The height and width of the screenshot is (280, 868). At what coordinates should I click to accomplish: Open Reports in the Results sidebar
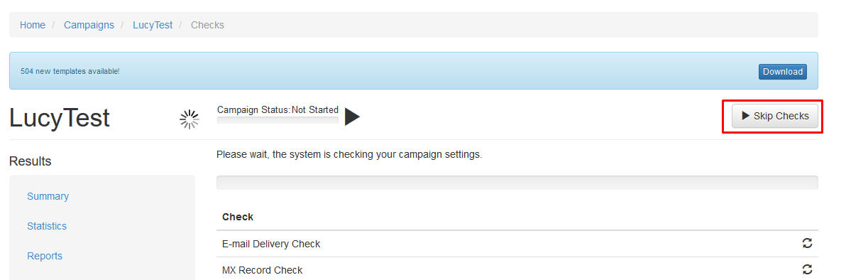45,256
